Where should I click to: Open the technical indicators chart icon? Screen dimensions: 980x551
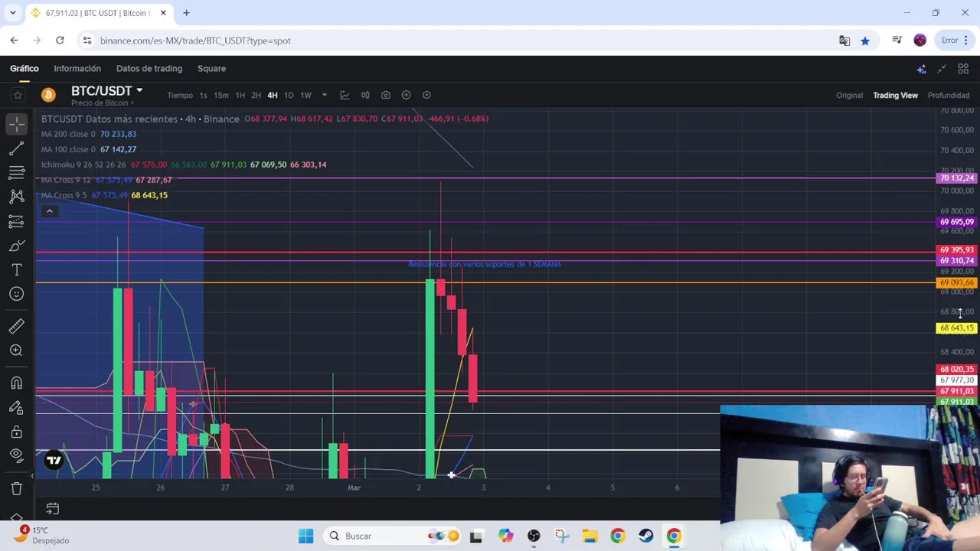coord(345,95)
